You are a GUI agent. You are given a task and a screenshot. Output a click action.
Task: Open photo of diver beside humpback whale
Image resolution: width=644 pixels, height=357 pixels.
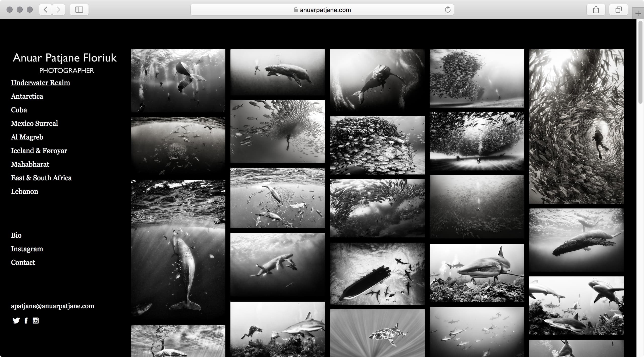[278, 72]
